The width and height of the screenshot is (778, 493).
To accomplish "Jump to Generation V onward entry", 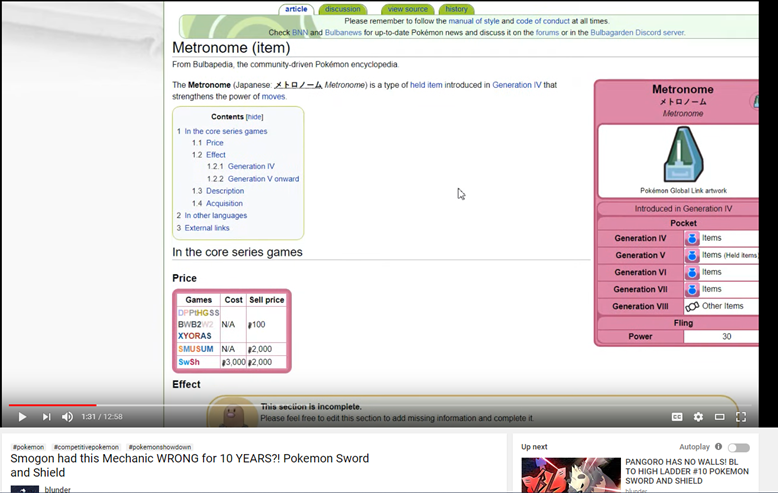I will coord(263,179).
